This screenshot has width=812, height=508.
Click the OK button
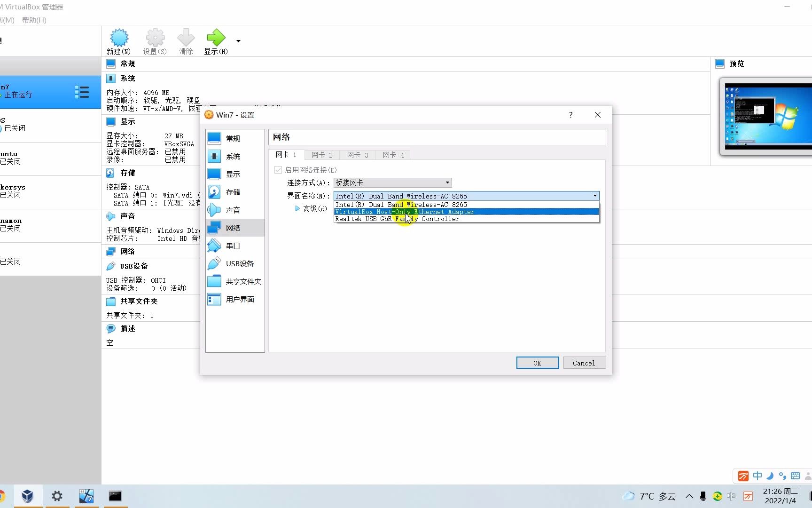537,363
